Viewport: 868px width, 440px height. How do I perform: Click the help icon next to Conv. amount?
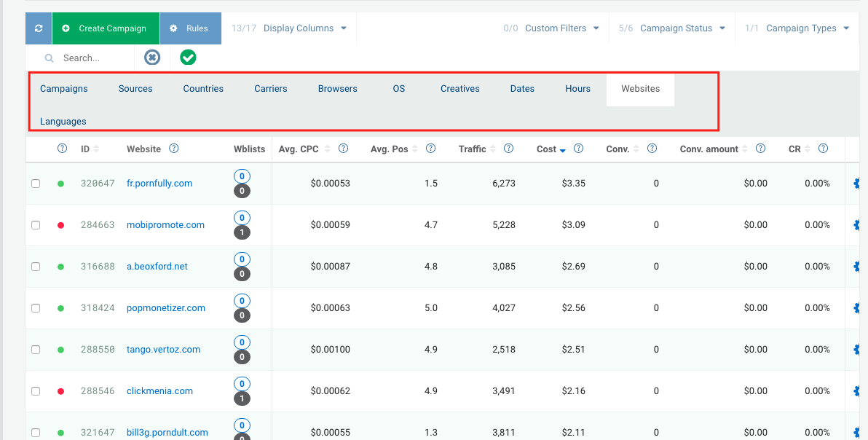(x=760, y=149)
